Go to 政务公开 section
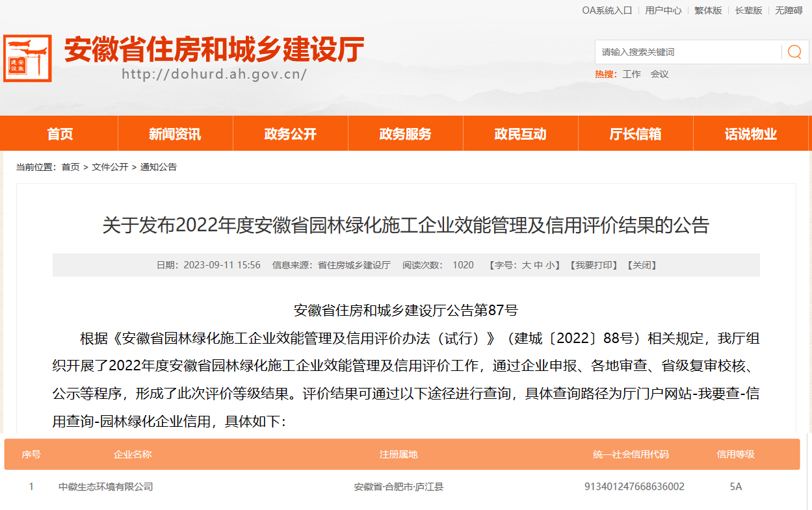This screenshot has height=510, width=812. tap(290, 134)
